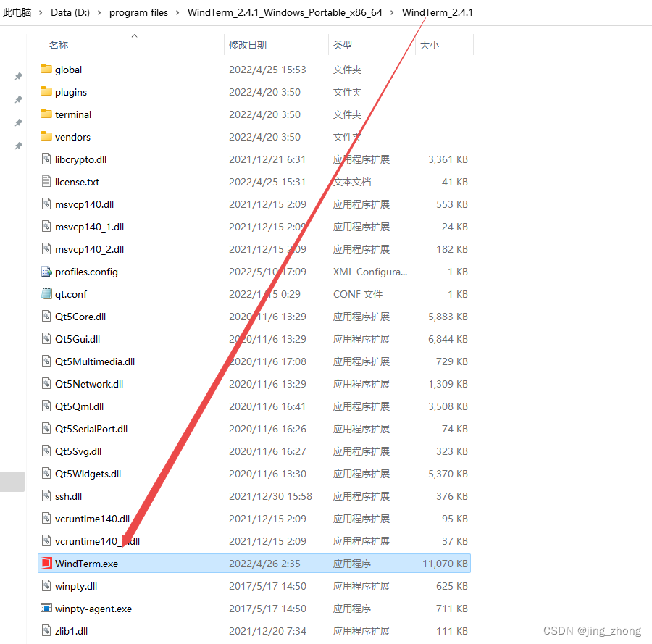
Task: Click the license.txt document icon
Action: point(46,181)
